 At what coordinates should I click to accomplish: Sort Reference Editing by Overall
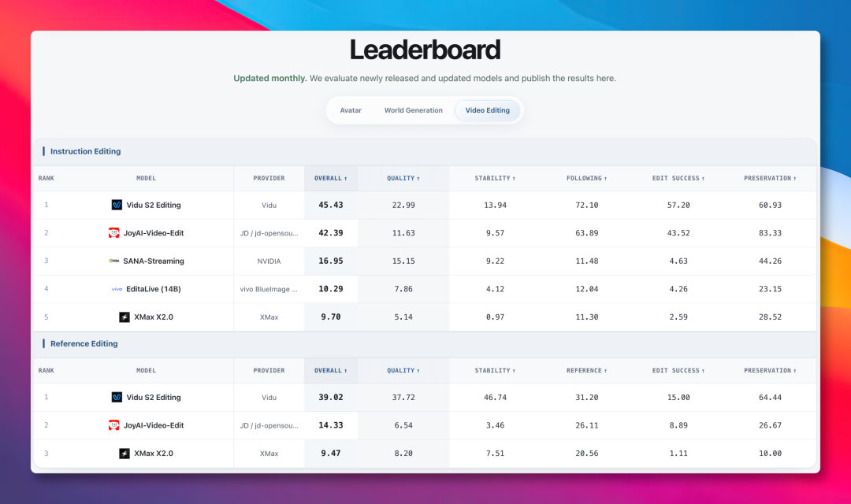pyautogui.click(x=330, y=371)
